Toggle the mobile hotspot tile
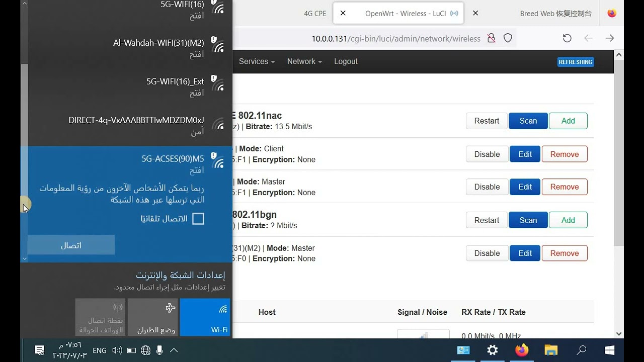 100,317
